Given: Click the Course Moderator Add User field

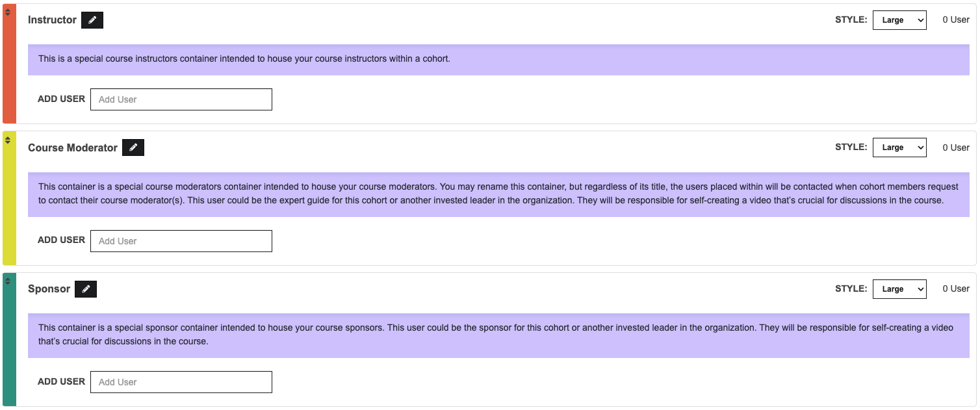Looking at the screenshot, I should [x=181, y=241].
